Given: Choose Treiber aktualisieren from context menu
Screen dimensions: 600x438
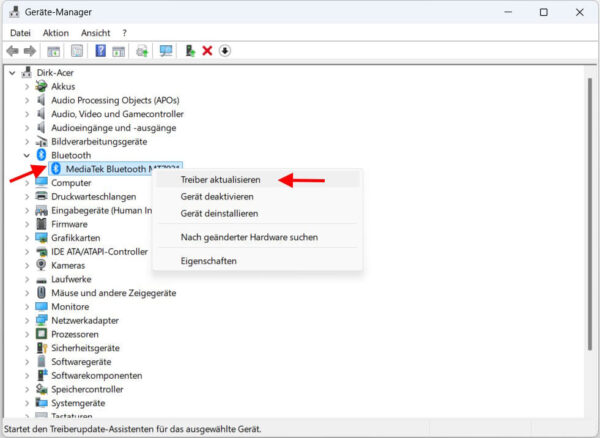Looking at the screenshot, I should [x=258, y=180].
